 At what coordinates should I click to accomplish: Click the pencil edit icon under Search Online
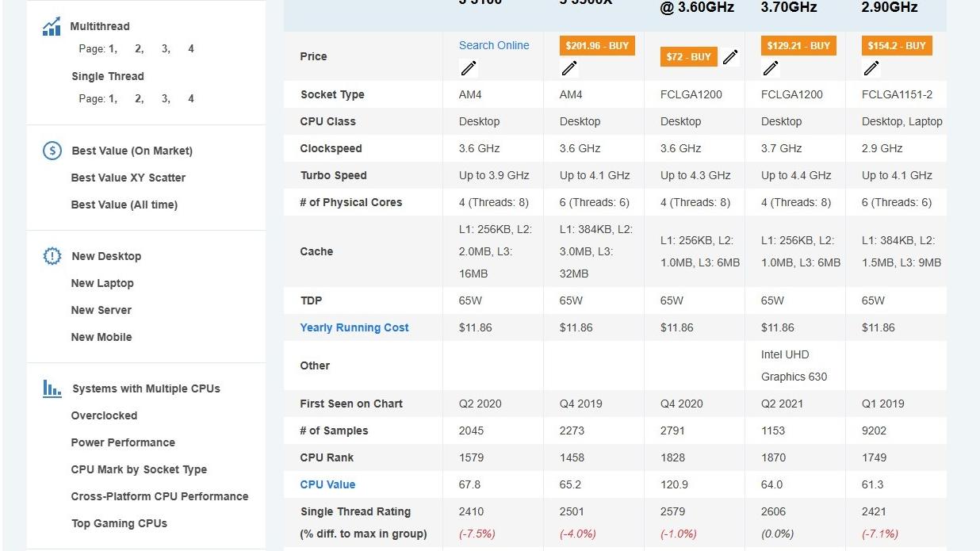coord(468,68)
